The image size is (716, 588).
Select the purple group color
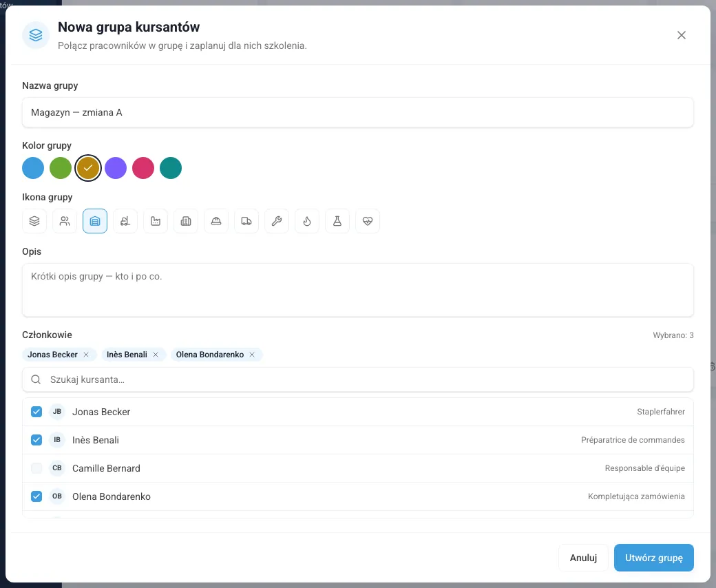click(116, 168)
